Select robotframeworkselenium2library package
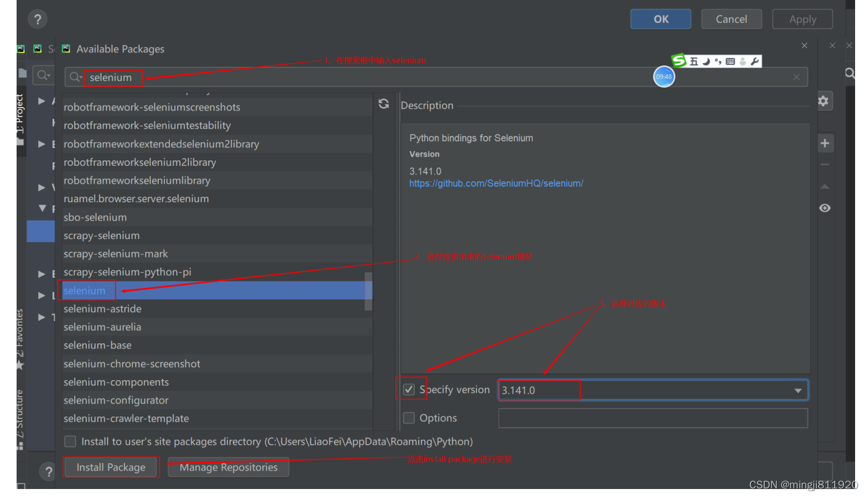The height and width of the screenshot is (497, 868). pos(217,162)
